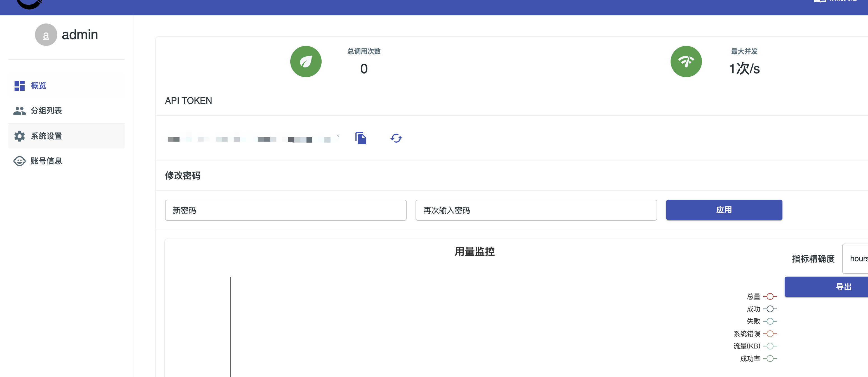The height and width of the screenshot is (377, 868).
Task: Toggle the 总量 legend series
Action: (x=761, y=296)
